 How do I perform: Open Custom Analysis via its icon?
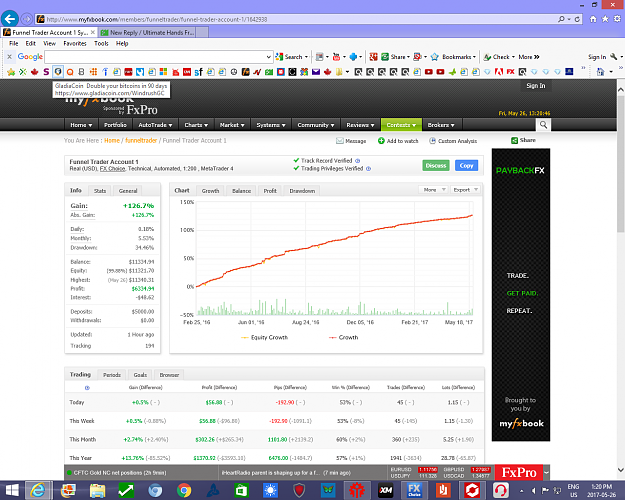[432, 141]
